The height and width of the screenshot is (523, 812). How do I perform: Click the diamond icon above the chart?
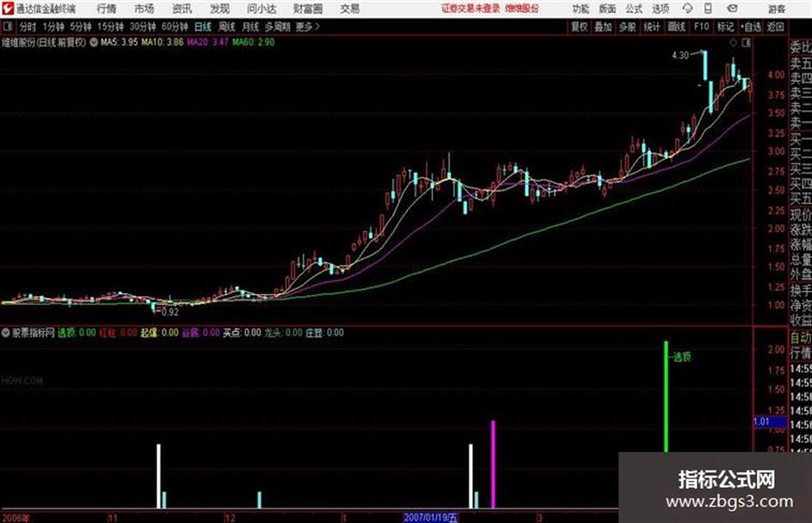click(x=733, y=43)
